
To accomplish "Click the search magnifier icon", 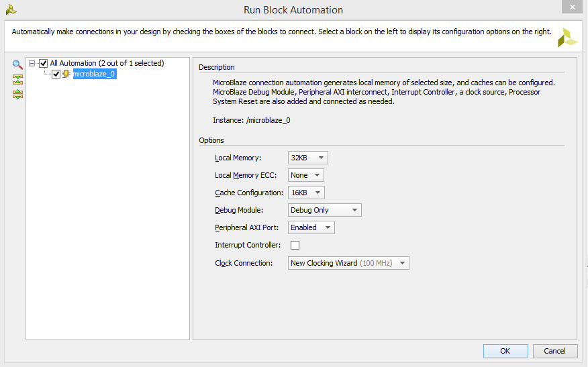I will 17,65.
